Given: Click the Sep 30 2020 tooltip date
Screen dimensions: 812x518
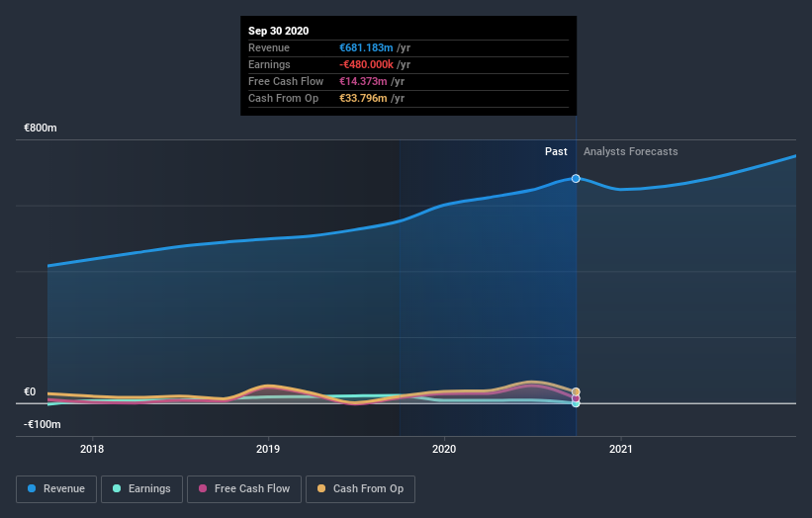Looking at the screenshot, I should point(279,31).
